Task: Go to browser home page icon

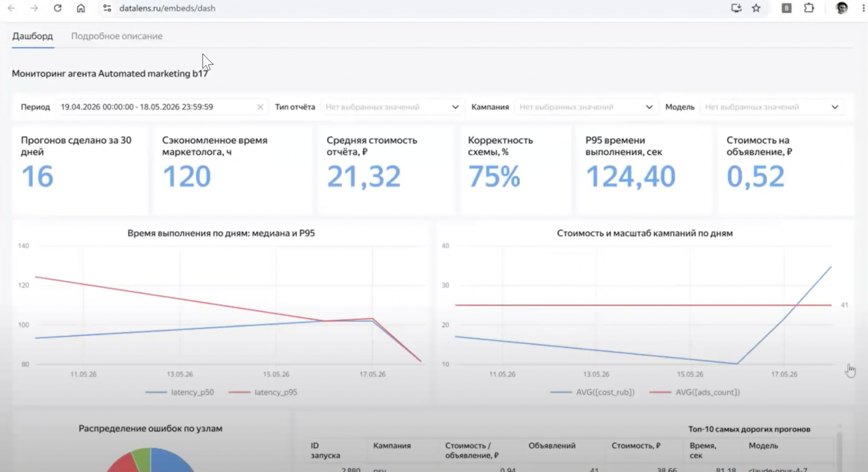Action: [81, 8]
